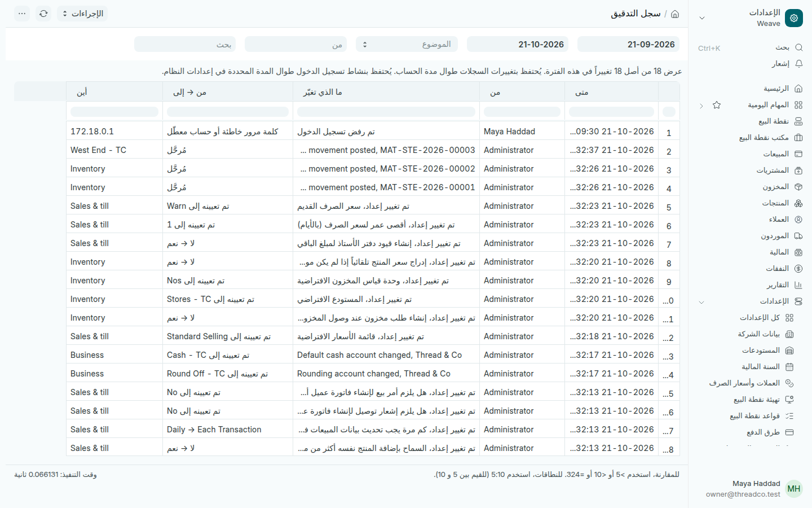Screen dimensions: 812x508
Task: Open the نقطة البيع sidebar icon
Action: pos(798,121)
